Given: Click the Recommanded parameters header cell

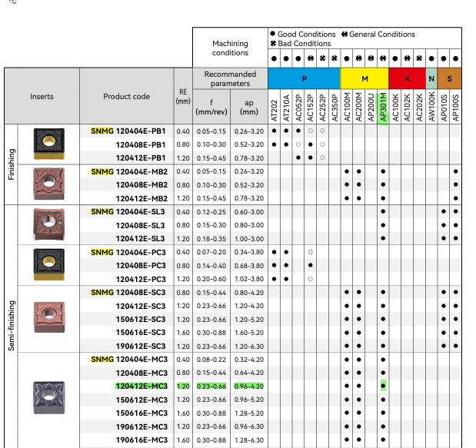Looking at the screenshot, I should 230,79.
